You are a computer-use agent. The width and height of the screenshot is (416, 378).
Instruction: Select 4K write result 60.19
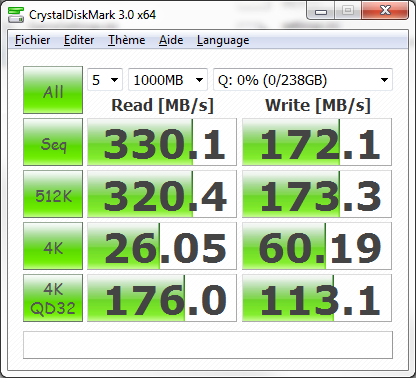click(x=317, y=246)
